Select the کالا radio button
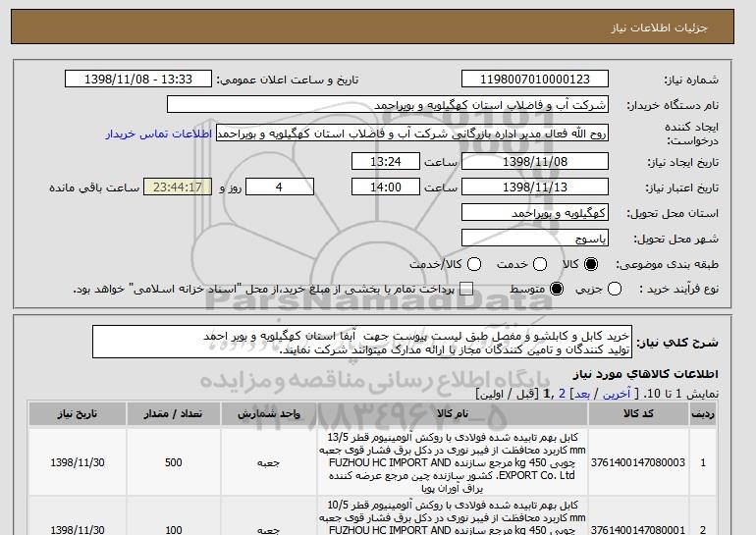756x535 pixels. 591,264
